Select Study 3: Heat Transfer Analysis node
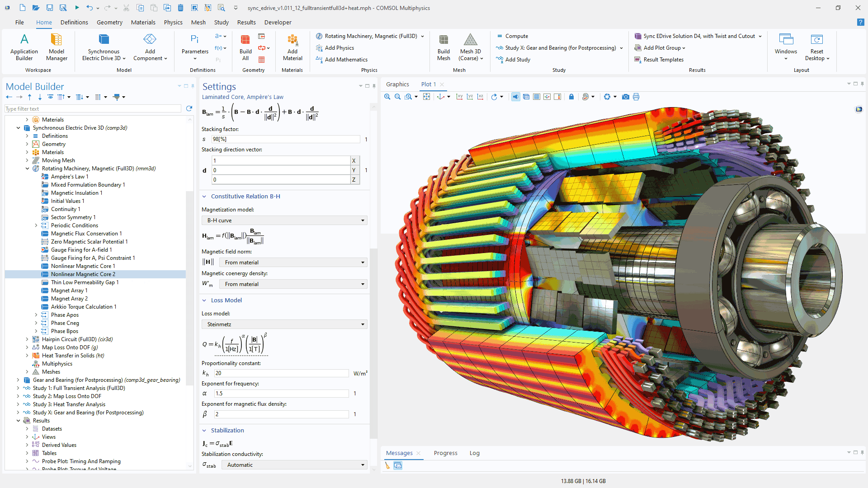 point(69,404)
